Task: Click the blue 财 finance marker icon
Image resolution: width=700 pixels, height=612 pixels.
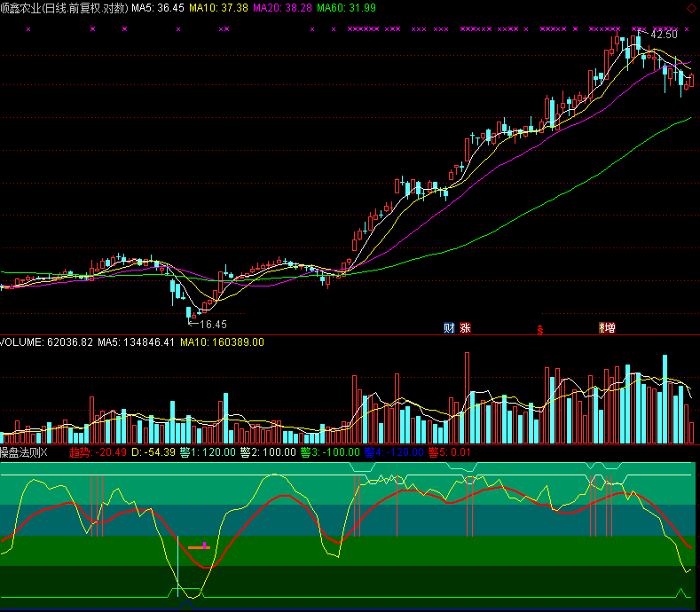Action: click(x=449, y=327)
